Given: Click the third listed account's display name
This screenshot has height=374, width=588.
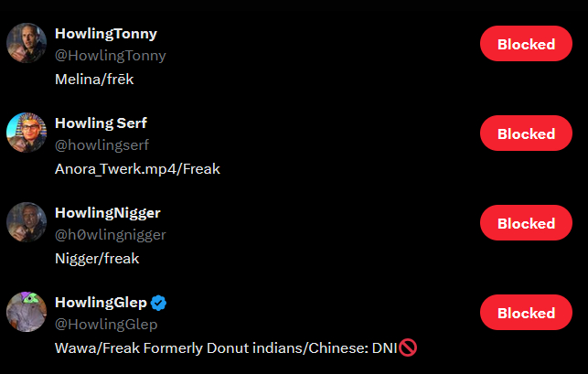Looking at the screenshot, I should click(107, 213).
